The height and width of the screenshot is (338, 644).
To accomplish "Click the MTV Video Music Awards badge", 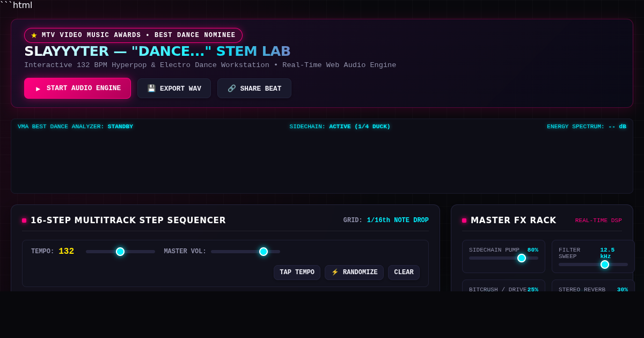I will [133, 35].
